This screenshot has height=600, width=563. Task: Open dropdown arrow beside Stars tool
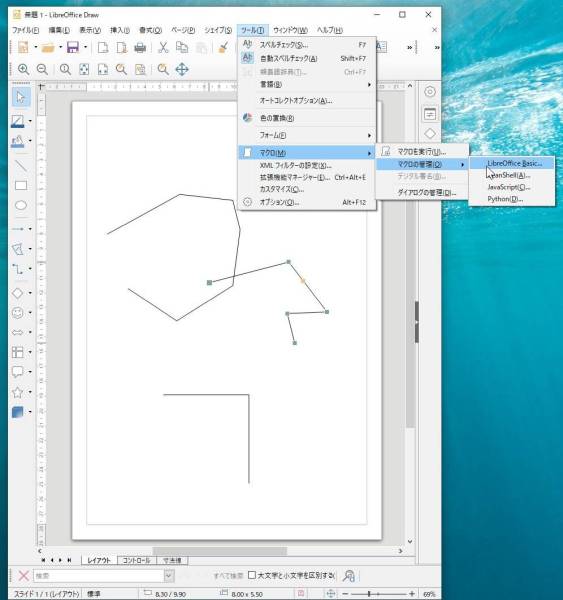tap(30, 392)
